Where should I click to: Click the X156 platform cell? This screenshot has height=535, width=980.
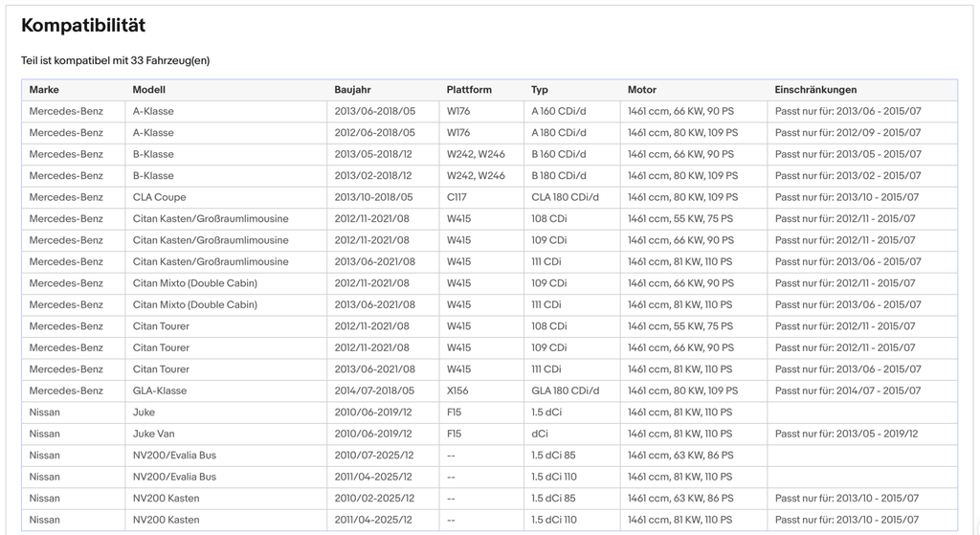[x=481, y=391]
